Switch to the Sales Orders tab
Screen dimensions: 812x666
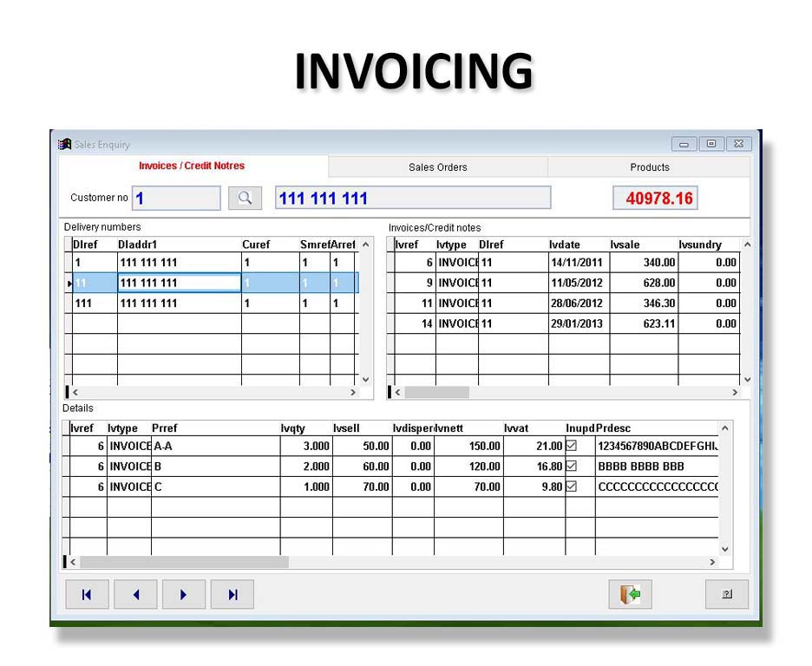pos(437,167)
